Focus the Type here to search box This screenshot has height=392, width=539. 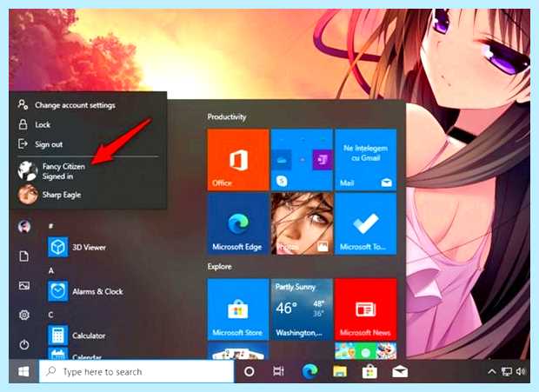click(x=136, y=371)
